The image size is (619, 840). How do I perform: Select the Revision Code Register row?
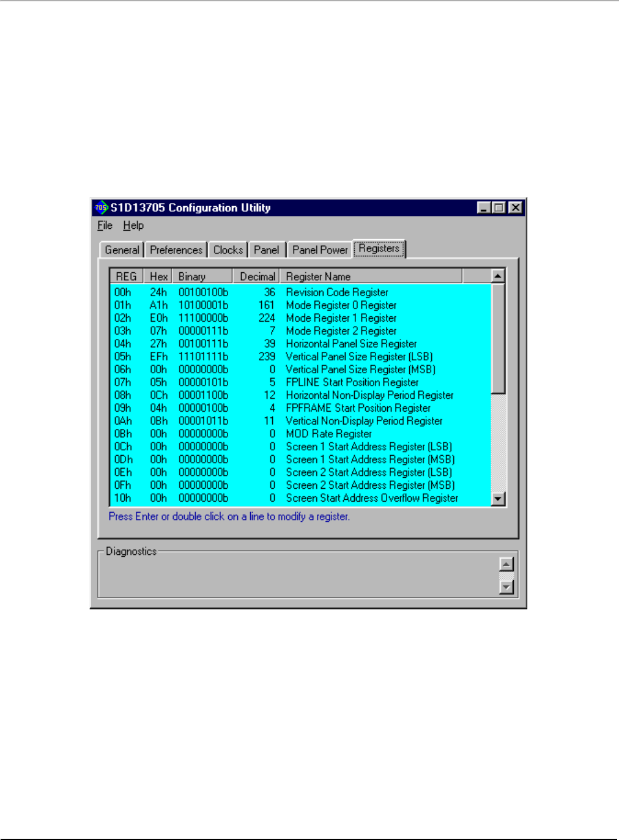pyautogui.click(x=301, y=292)
